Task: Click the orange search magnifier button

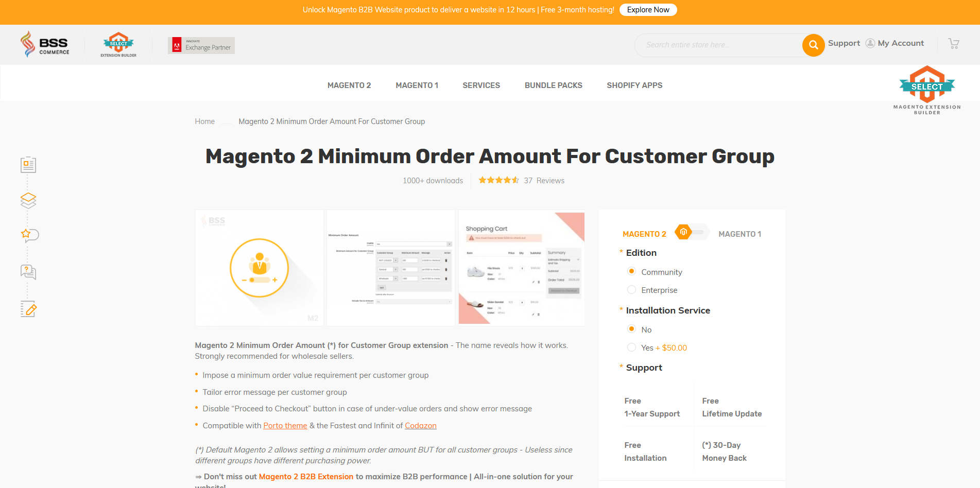Action: (813, 45)
